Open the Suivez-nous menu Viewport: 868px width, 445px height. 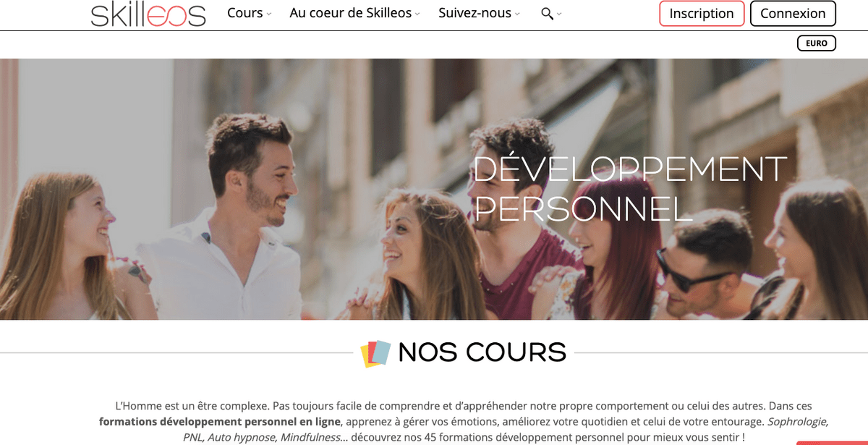pyautogui.click(x=475, y=13)
